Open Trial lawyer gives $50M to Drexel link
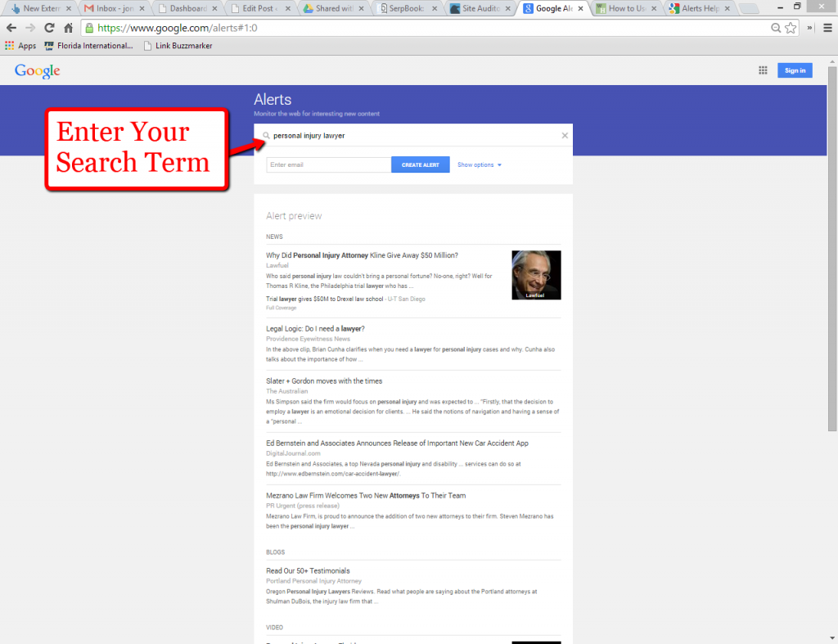 (324, 299)
